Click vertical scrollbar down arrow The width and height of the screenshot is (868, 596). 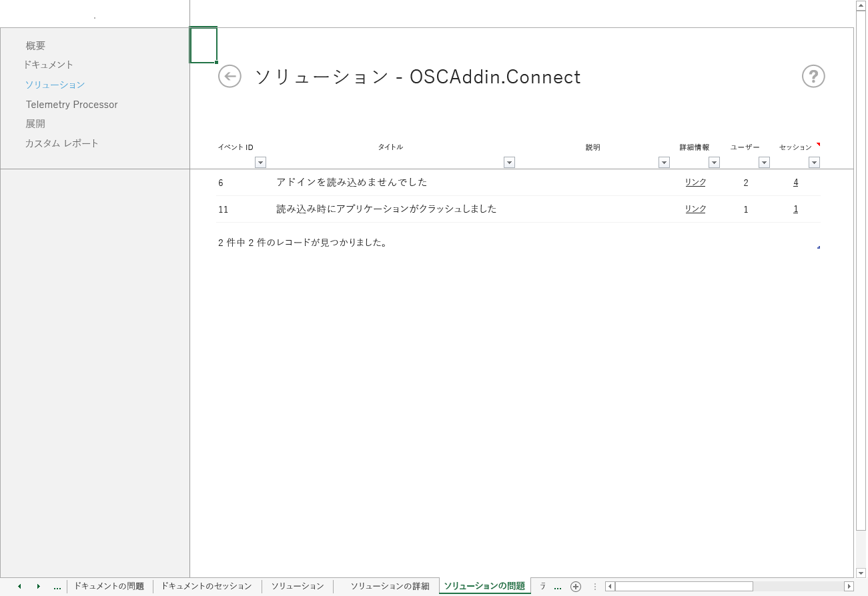(x=861, y=573)
